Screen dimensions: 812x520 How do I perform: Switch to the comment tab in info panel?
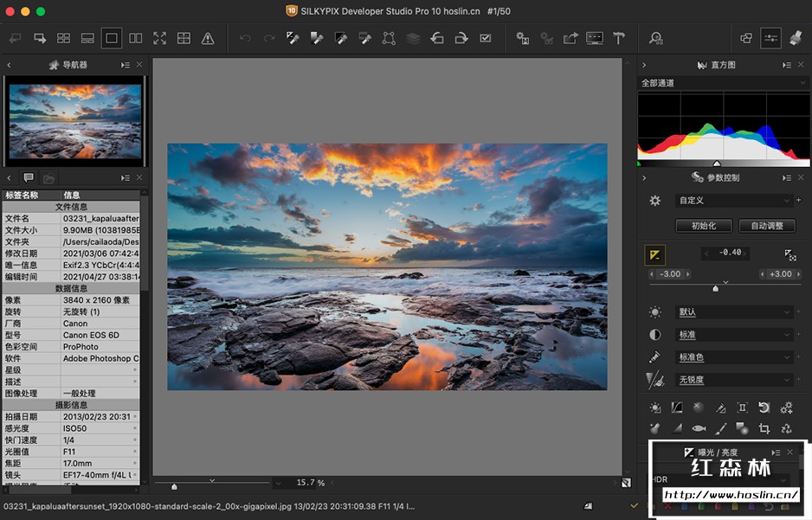29,177
